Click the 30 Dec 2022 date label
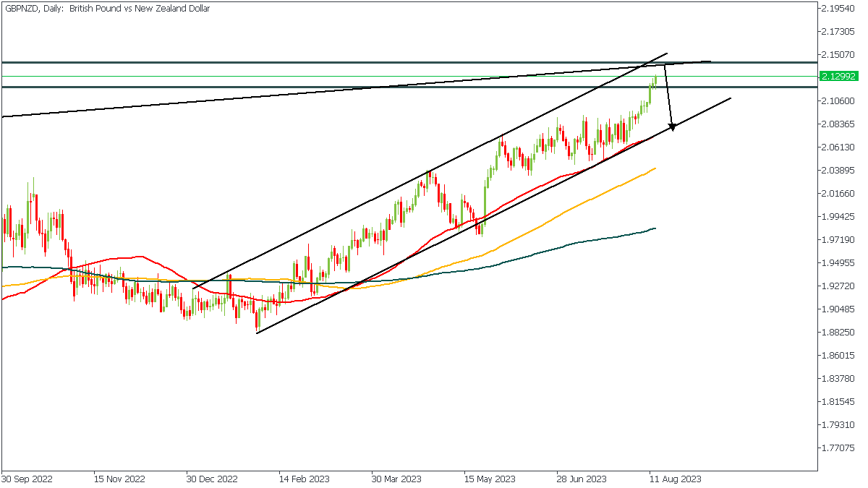The height and width of the screenshot is (488, 868). click(211, 479)
